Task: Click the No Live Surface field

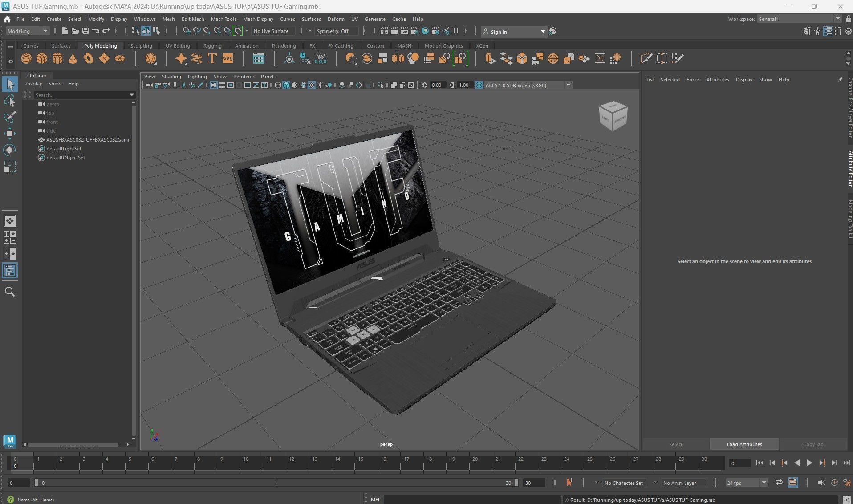Action: (x=273, y=31)
